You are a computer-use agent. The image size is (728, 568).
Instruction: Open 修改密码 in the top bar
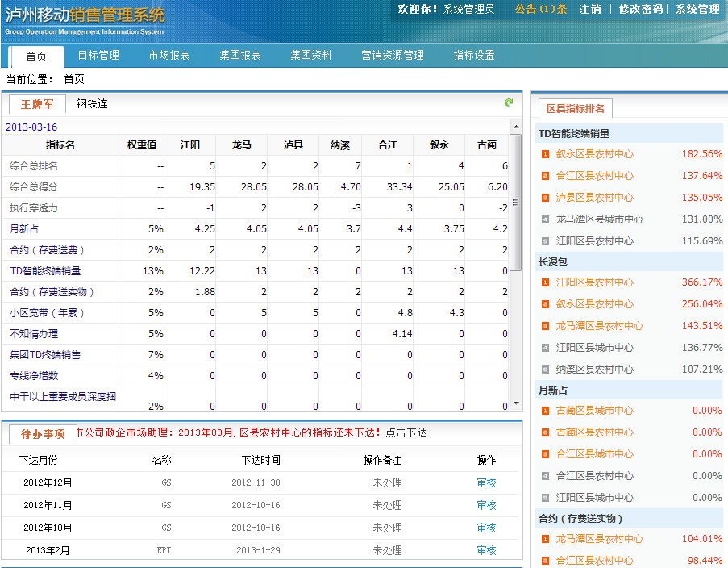(641, 9)
